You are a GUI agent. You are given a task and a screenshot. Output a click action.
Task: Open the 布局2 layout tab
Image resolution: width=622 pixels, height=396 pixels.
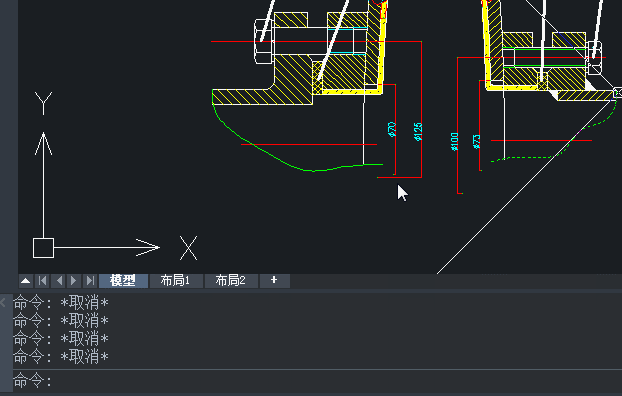coord(231,281)
